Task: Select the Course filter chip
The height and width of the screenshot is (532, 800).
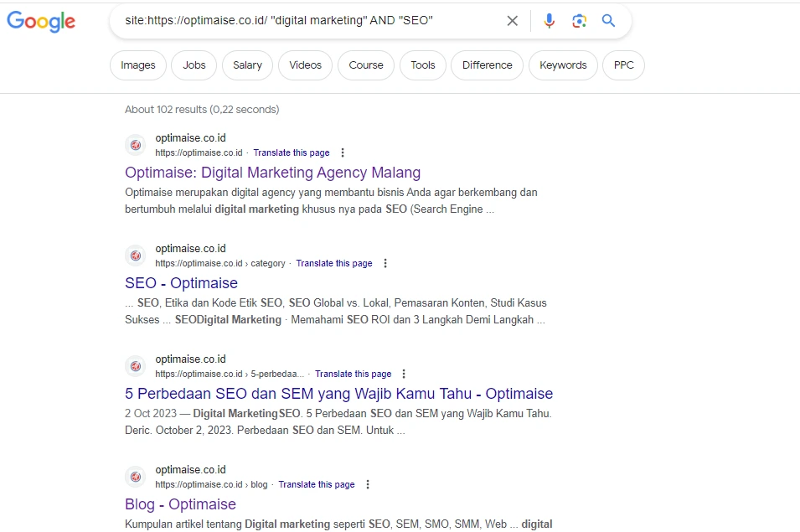Action: tap(366, 65)
